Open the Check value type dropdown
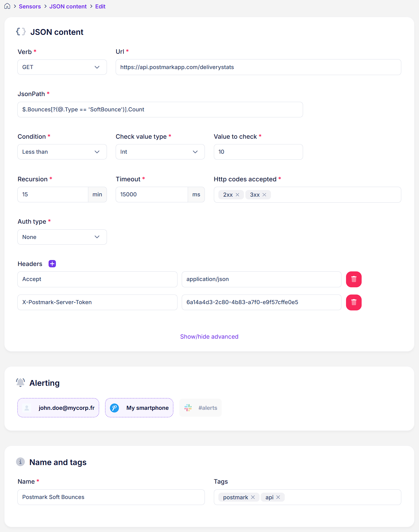The height and width of the screenshot is (532, 419). (160, 152)
